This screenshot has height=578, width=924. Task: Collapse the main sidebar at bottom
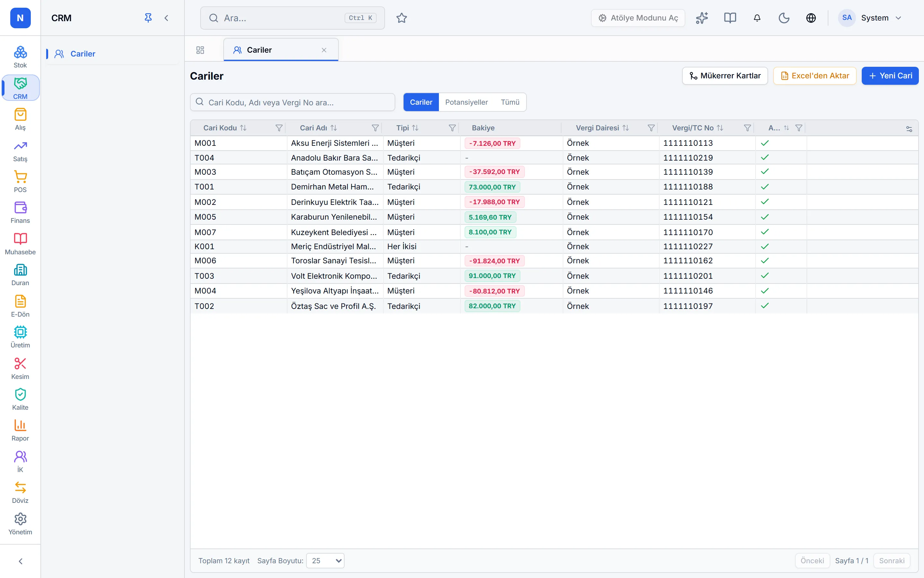[20, 561]
